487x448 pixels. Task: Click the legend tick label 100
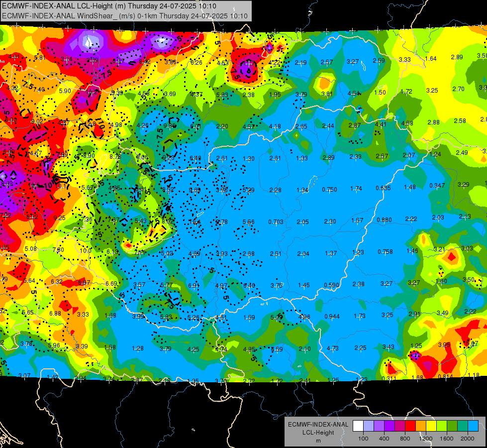coord(363,439)
